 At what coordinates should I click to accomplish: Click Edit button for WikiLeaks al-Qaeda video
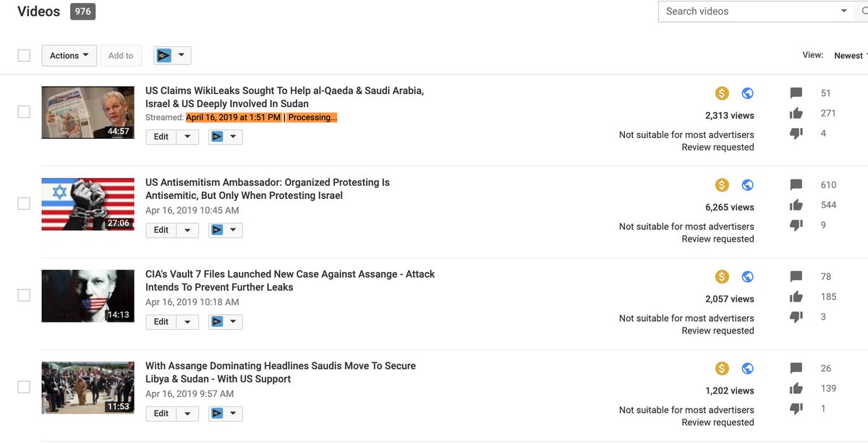(161, 137)
